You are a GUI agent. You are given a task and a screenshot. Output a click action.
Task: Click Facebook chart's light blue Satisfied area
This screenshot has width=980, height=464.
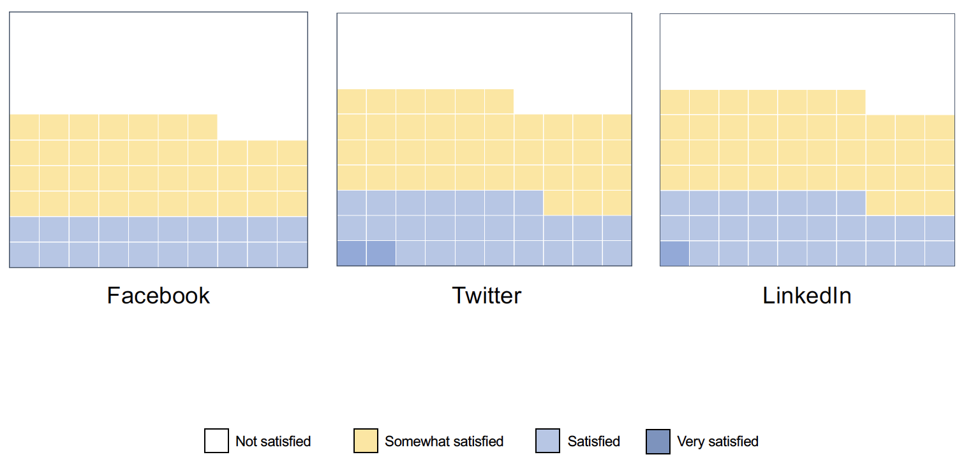pyautogui.click(x=158, y=242)
